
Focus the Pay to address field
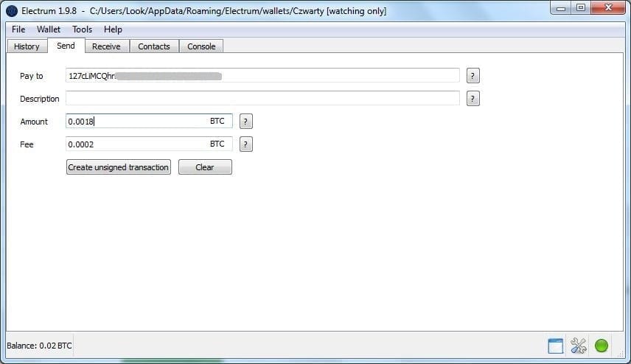click(x=262, y=75)
